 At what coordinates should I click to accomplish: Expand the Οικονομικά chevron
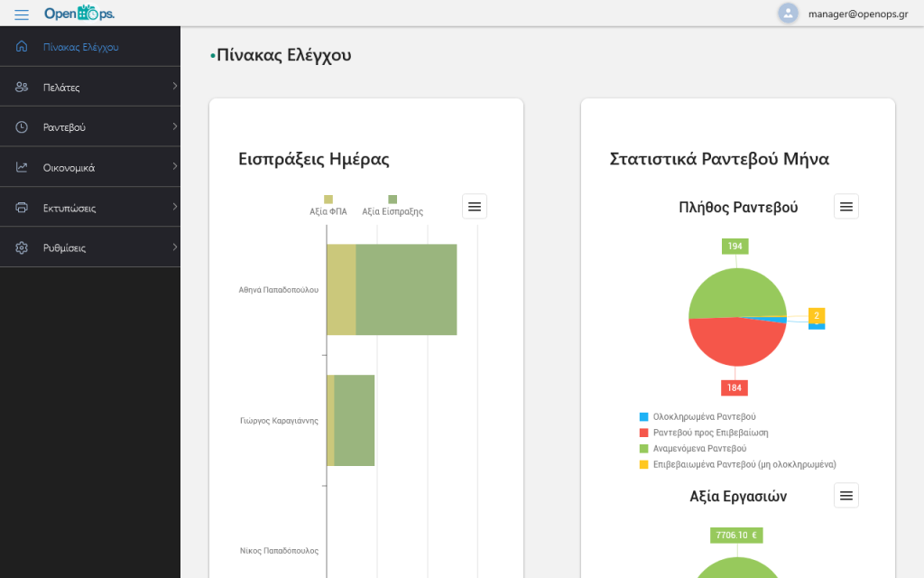click(x=174, y=166)
